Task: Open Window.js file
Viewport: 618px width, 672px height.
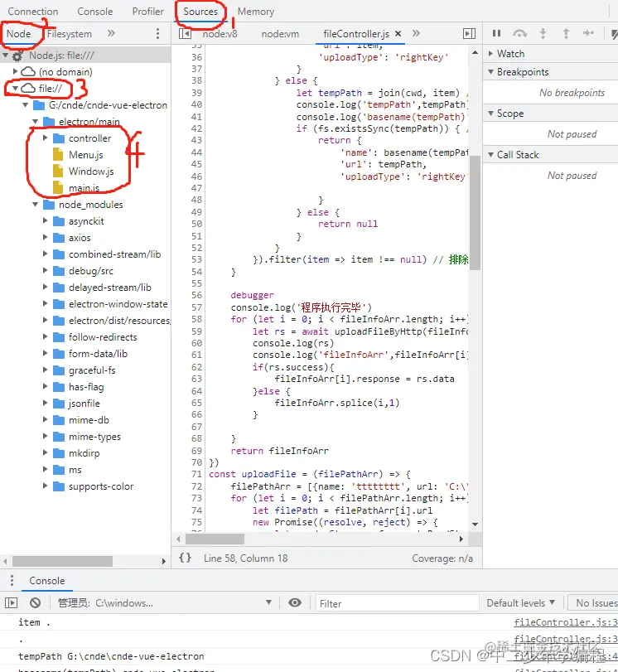Action: 91,172
